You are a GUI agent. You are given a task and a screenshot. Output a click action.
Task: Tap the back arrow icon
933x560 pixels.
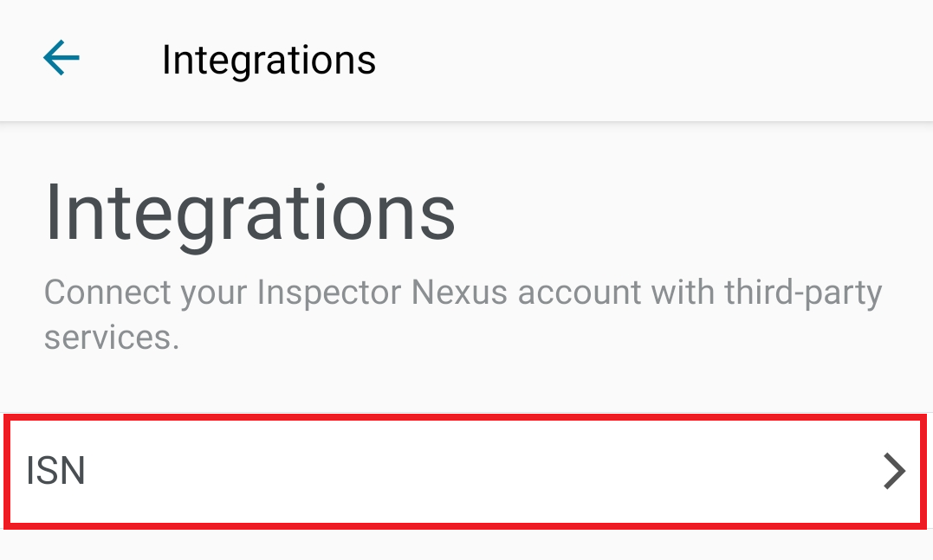pos(61,59)
